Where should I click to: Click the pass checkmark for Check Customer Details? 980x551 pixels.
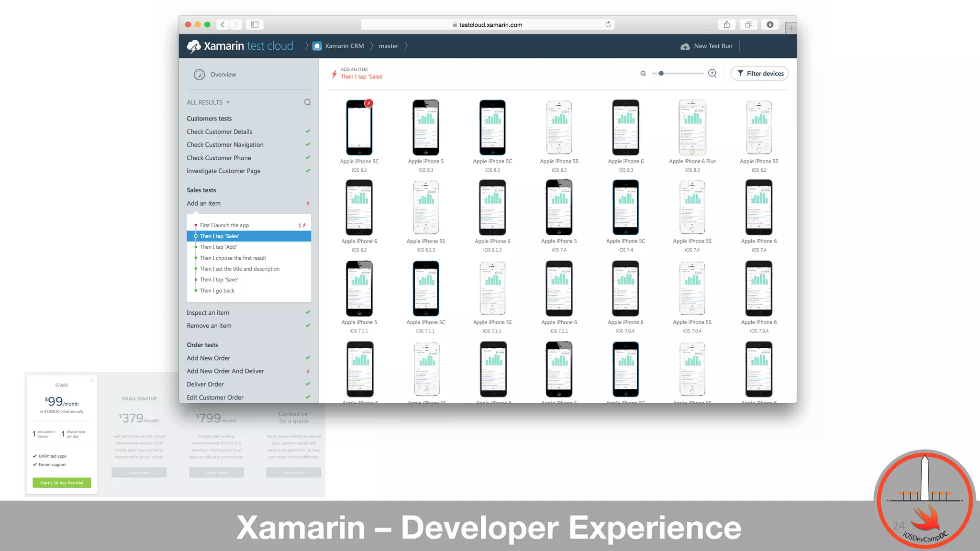point(308,131)
